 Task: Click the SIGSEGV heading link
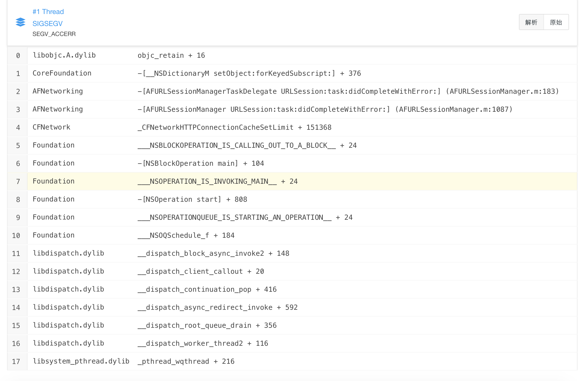[48, 23]
